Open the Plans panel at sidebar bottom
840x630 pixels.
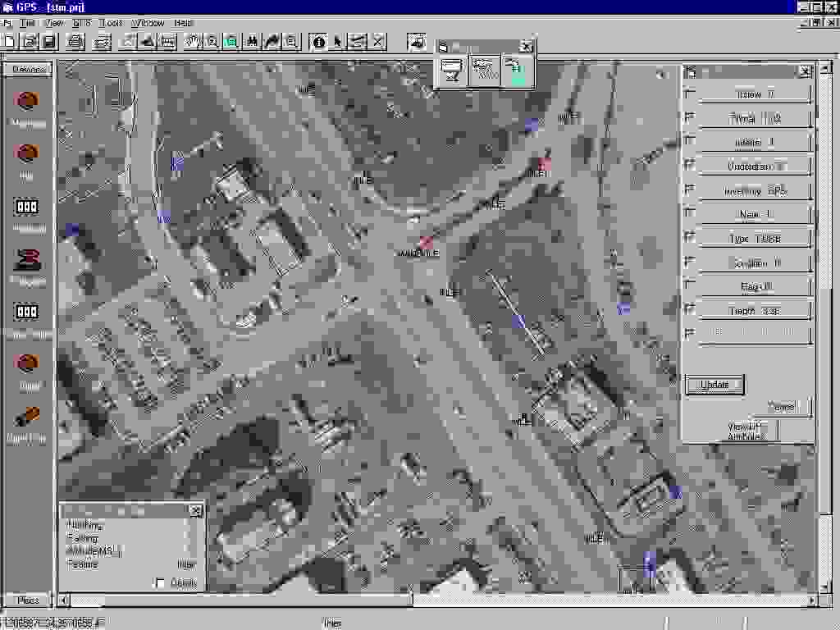point(29,600)
